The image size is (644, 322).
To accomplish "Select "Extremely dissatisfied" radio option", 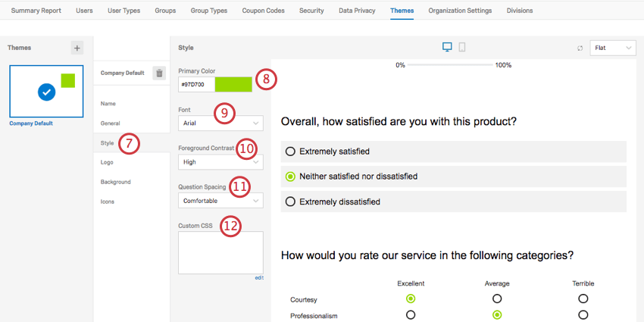I will coord(290,202).
